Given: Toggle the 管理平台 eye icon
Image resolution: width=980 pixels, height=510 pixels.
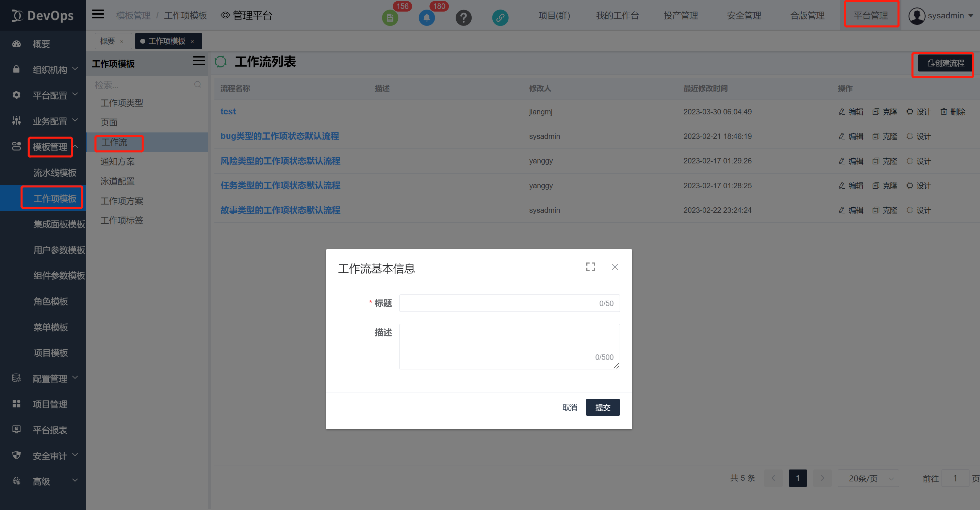Looking at the screenshot, I should pyautogui.click(x=225, y=15).
